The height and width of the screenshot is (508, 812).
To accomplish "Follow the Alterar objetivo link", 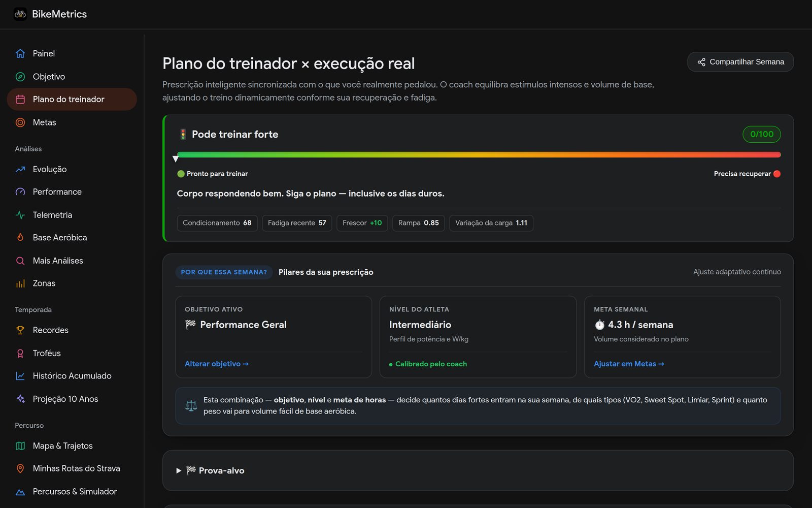I will (x=217, y=364).
